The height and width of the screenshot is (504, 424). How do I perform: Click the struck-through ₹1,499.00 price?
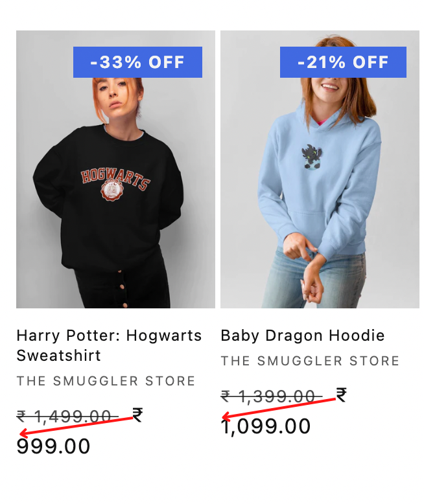67,417
